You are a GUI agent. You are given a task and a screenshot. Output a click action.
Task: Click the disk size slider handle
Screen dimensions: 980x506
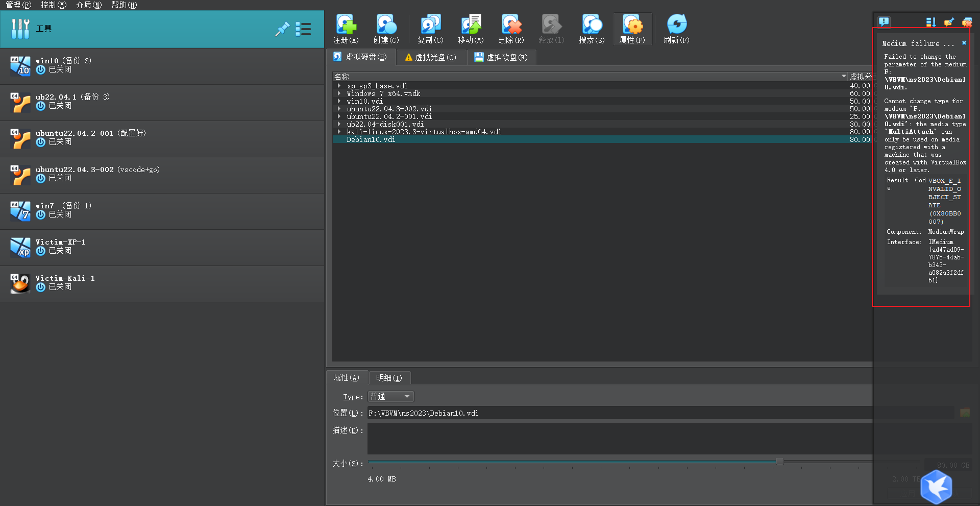coord(780,462)
